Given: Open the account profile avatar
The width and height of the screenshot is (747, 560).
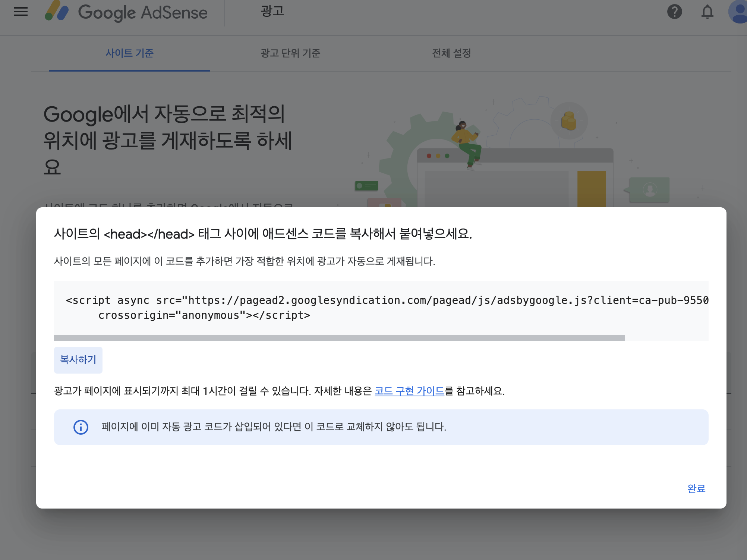Looking at the screenshot, I should click(738, 12).
